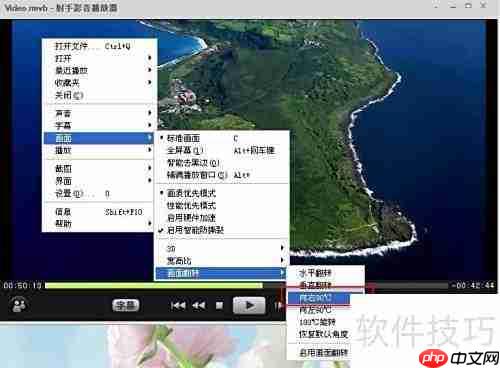Screen dimensions: 500x368
Task: Select 画质优先模式 quality priority mode
Action: pos(222,193)
